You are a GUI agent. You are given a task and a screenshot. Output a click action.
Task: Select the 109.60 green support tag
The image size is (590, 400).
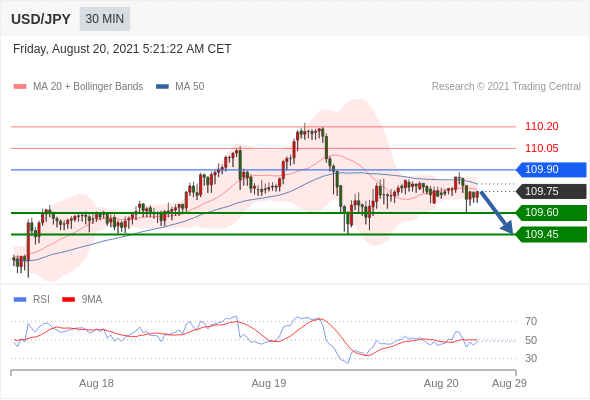(x=551, y=213)
